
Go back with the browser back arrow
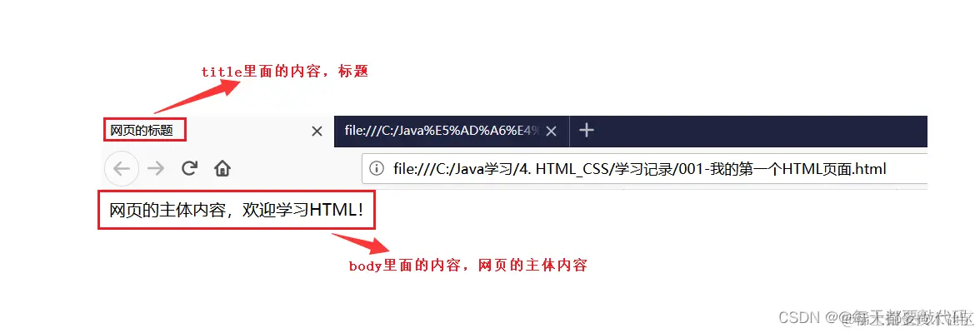122,169
